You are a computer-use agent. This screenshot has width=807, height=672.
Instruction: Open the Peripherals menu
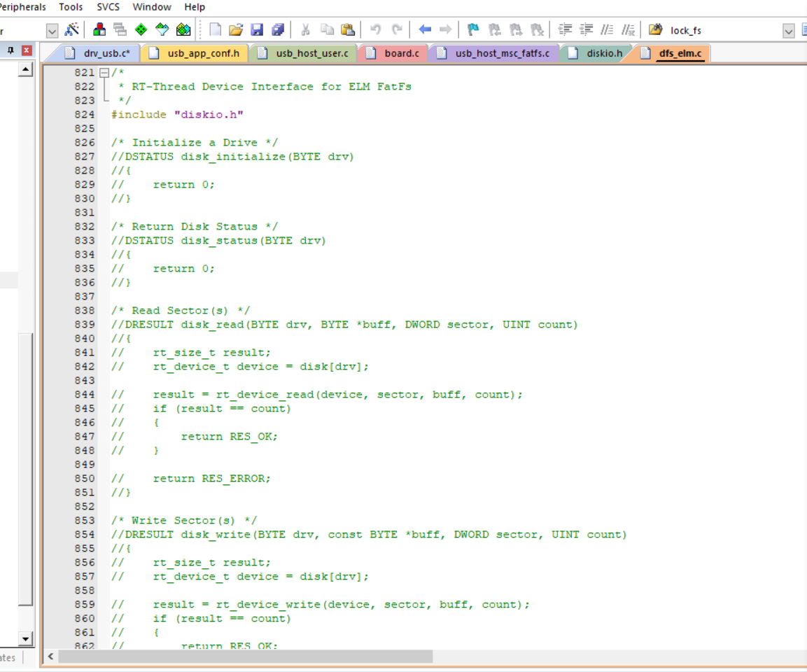tap(22, 7)
